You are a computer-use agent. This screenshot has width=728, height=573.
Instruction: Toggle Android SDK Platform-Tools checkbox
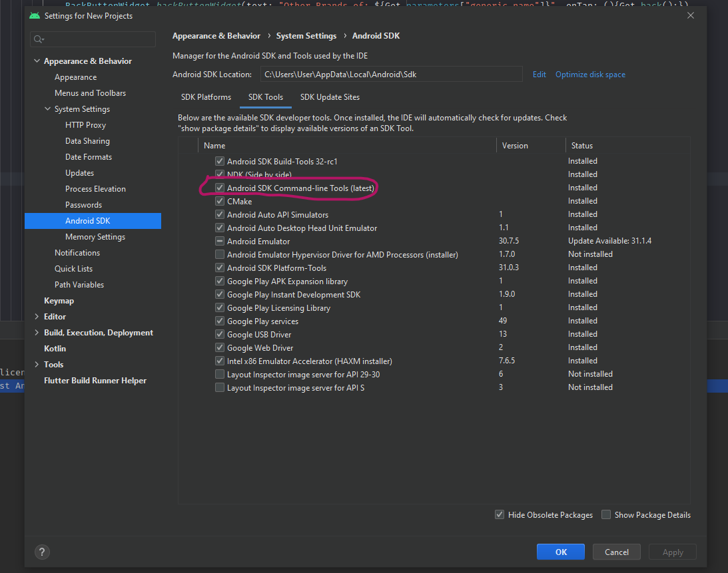220,268
